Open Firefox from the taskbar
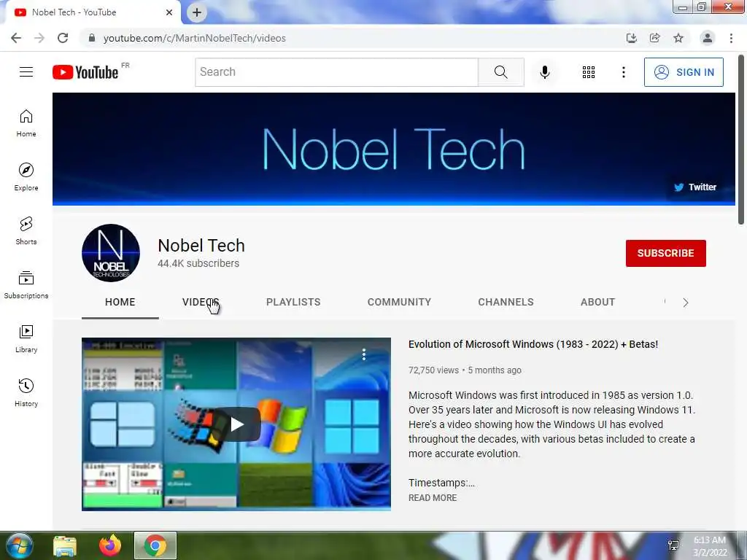Screen dimensions: 747x560 click(110, 545)
